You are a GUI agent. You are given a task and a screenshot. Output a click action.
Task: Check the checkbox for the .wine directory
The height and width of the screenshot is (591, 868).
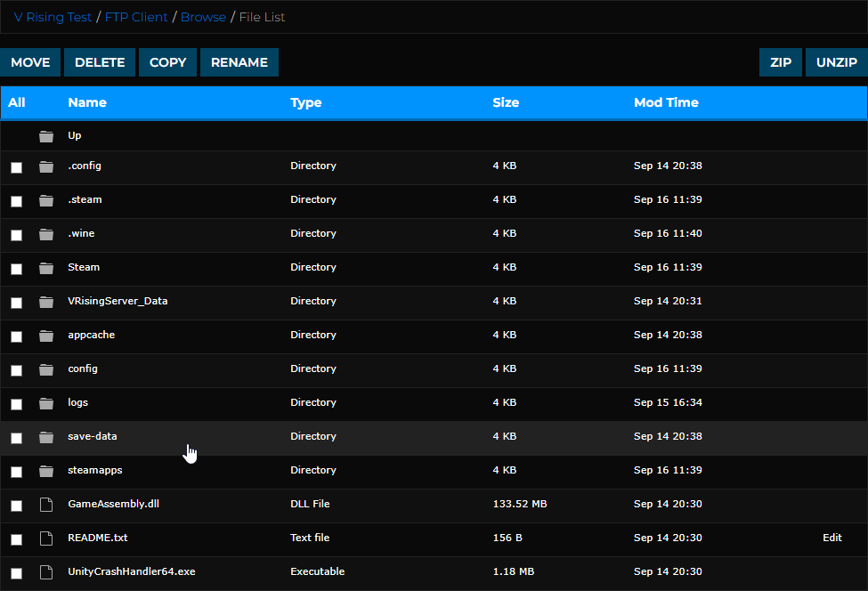click(x=16, y=234)
